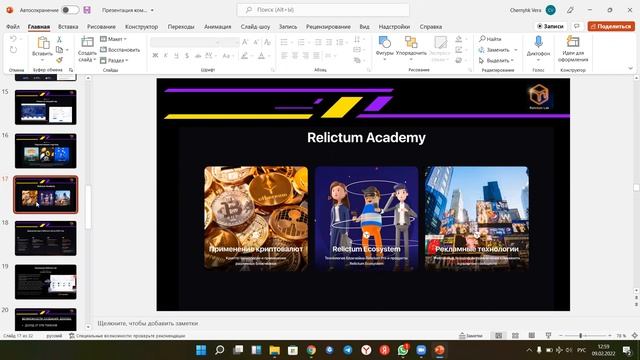Click the Найти (Find) button
Image resolution: width=640 pixels, height=360 pixels.
[x=490, y=39]
